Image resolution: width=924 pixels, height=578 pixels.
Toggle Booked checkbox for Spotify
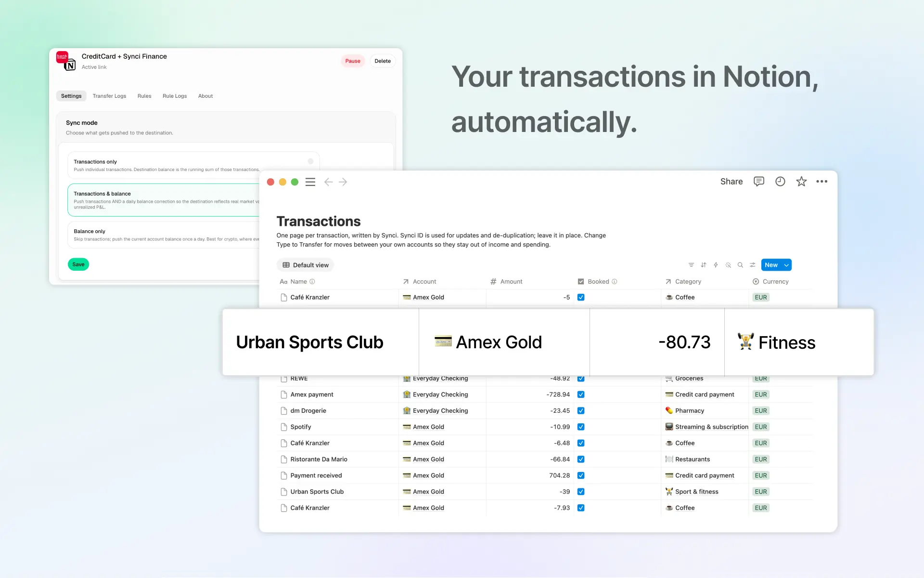click(581, 427)
